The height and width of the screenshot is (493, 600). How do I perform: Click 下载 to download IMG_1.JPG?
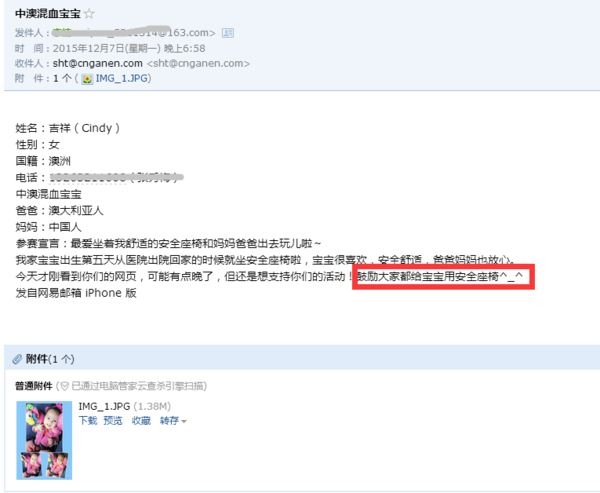click(x=88, y=421)
